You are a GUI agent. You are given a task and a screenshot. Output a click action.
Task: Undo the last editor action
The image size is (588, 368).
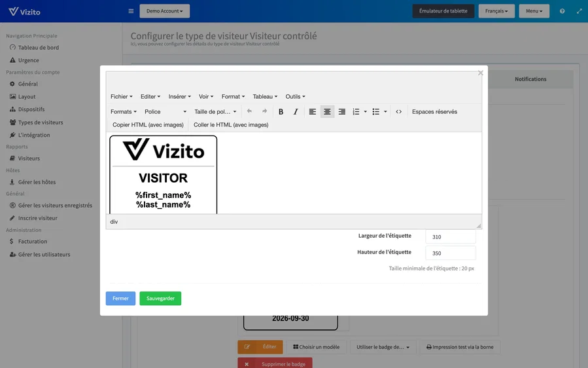click(249, 111)
